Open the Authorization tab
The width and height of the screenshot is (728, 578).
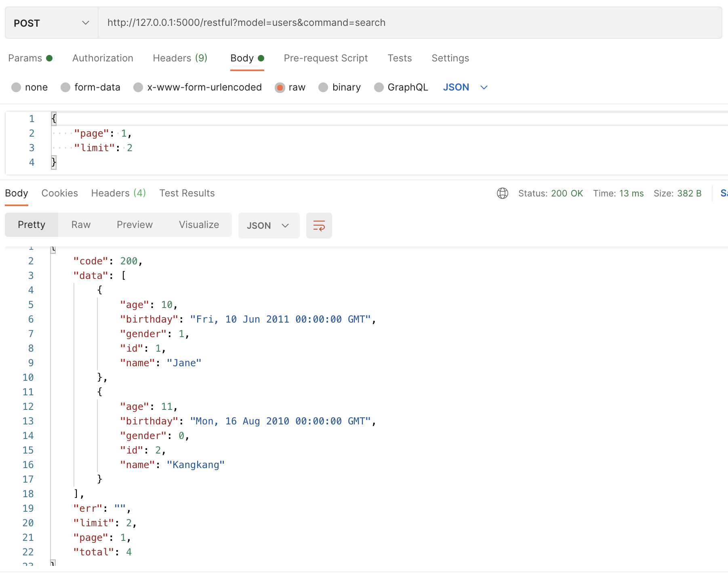pos(103,58)
